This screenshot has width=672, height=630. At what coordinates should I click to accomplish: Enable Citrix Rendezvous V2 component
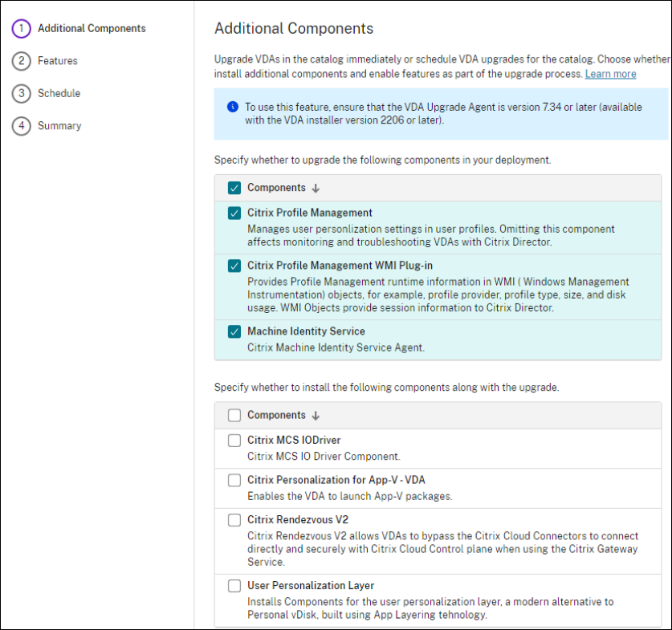point(234,520)
